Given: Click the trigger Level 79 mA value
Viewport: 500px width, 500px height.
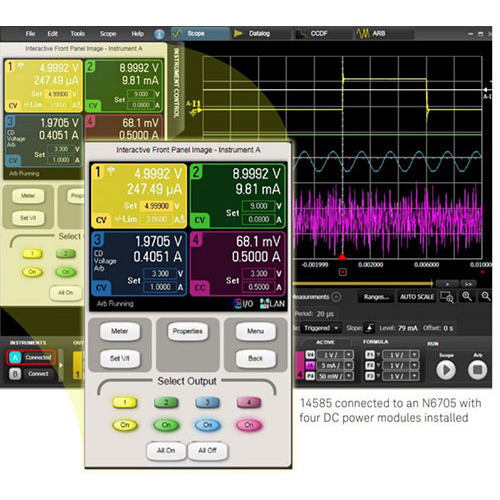Looking at the screenshot, I should (408, 328).
